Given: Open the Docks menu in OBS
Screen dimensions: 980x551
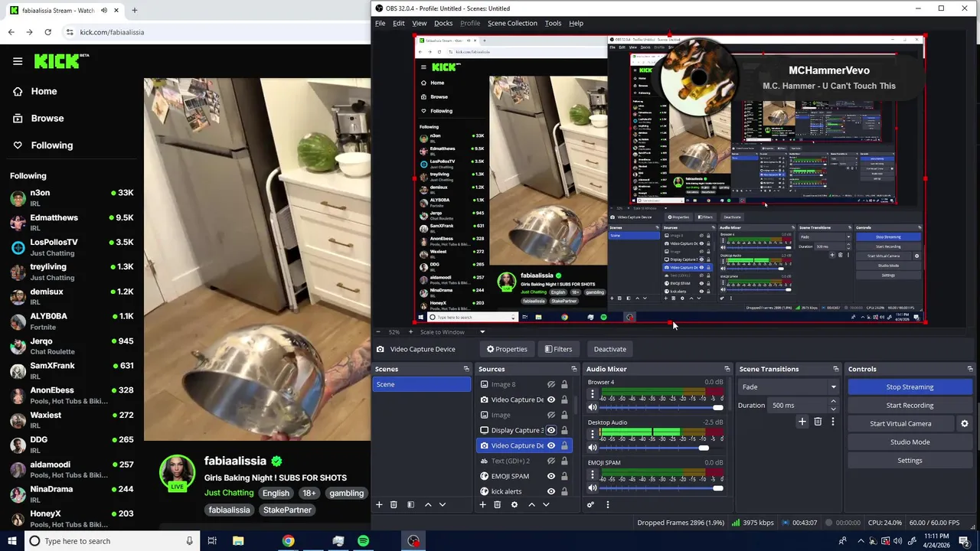Looking at the screenshot, I should (x=443, y=23).
